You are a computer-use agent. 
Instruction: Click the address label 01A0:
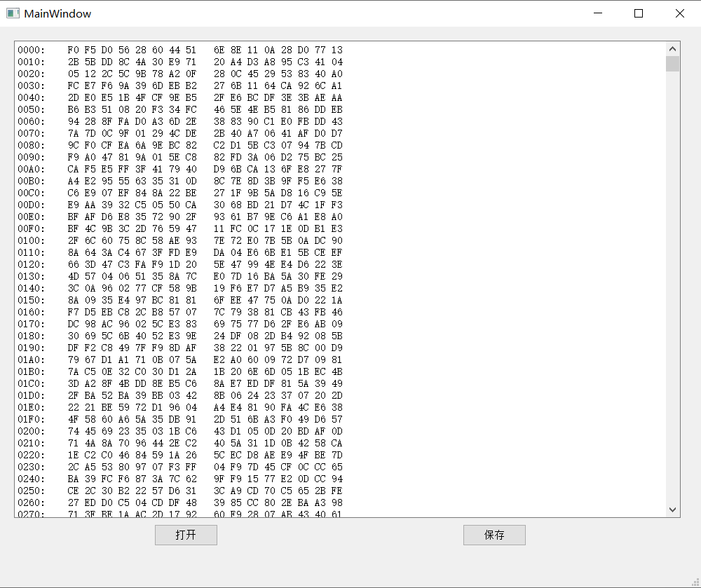coord(32,360)
